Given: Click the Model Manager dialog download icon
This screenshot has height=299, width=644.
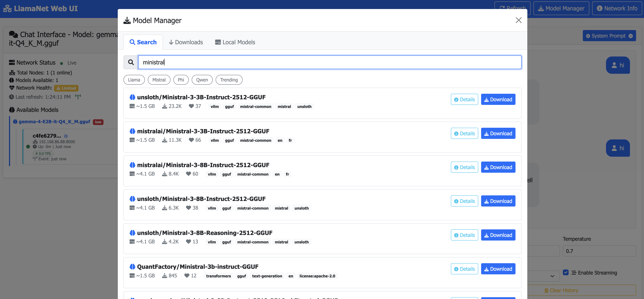Looking at the screenshot, I should pos(127,21).
